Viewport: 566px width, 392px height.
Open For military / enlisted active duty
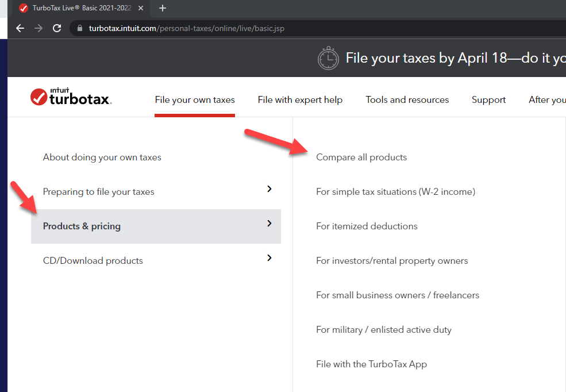(x=384, y=329)
